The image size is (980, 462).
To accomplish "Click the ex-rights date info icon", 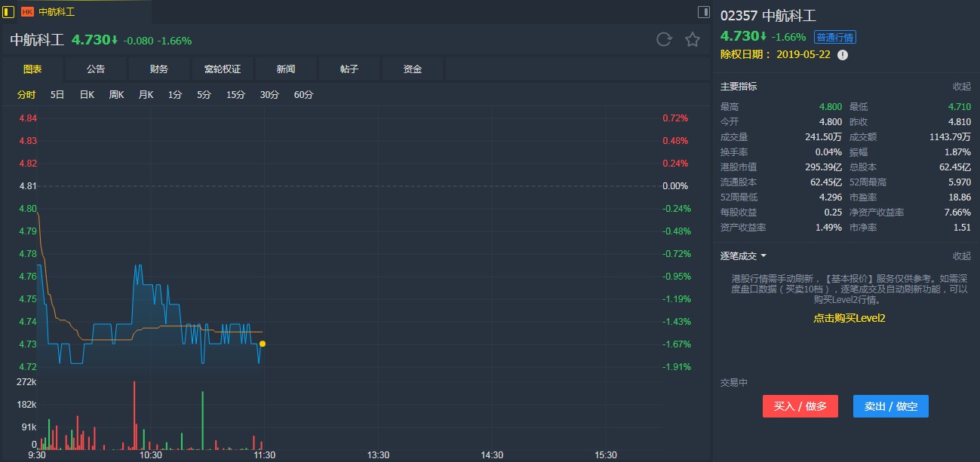I will pos(843,55).
